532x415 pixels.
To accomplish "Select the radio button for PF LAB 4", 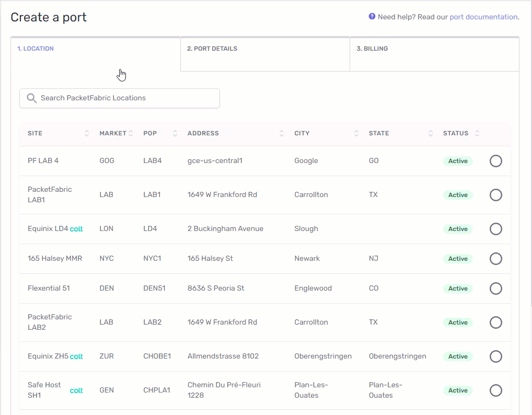I will (x=495, y=161).
